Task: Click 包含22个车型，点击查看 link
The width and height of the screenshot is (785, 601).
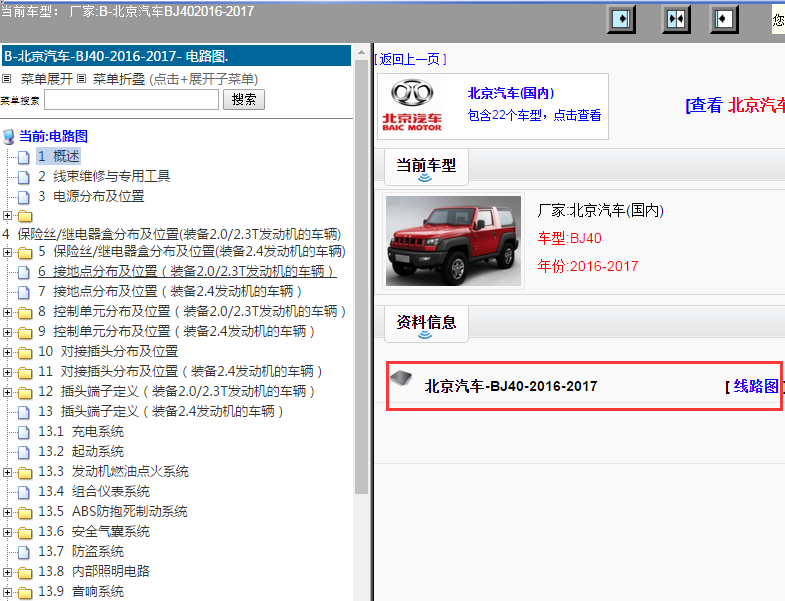Action: click(534, 115)
